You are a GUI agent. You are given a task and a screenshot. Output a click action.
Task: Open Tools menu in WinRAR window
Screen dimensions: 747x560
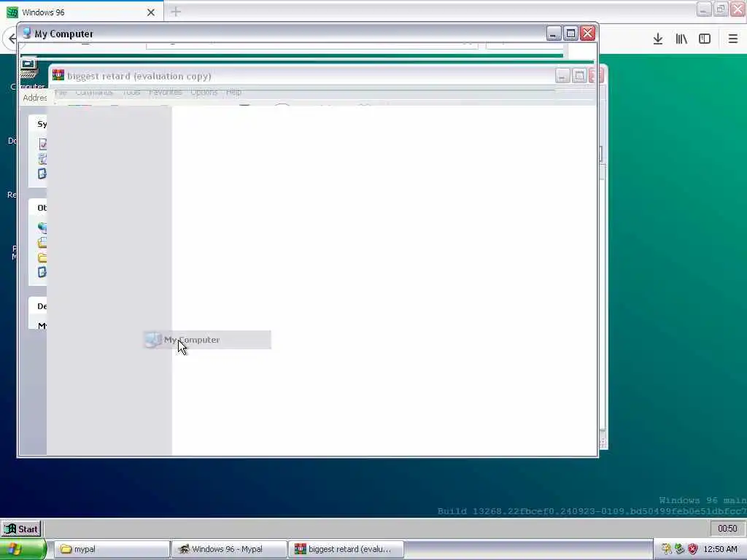tap(131, 92)
